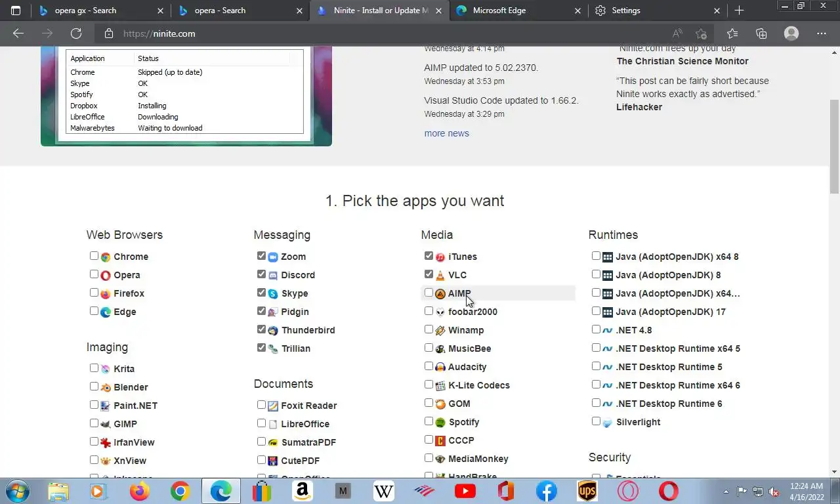Click The Christian Science Monitor text

tap(682, 61)
